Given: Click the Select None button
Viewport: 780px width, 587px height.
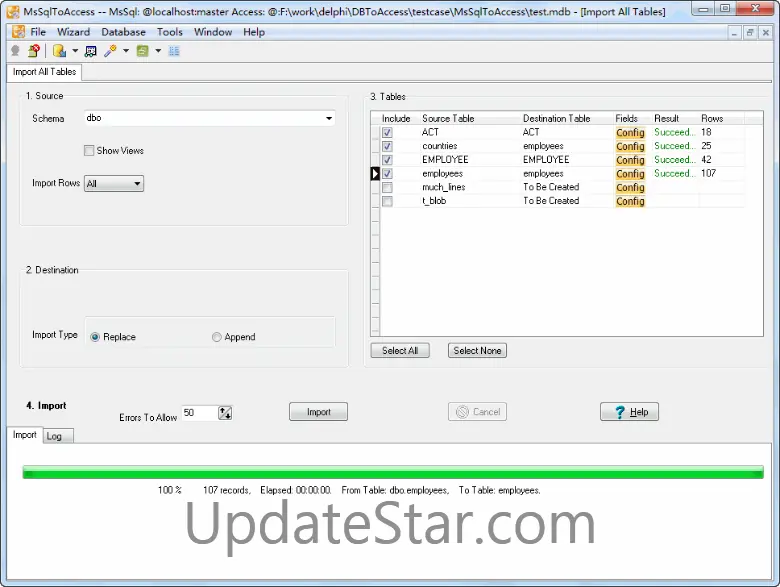Looking at the screenshot, I should 477,351.
